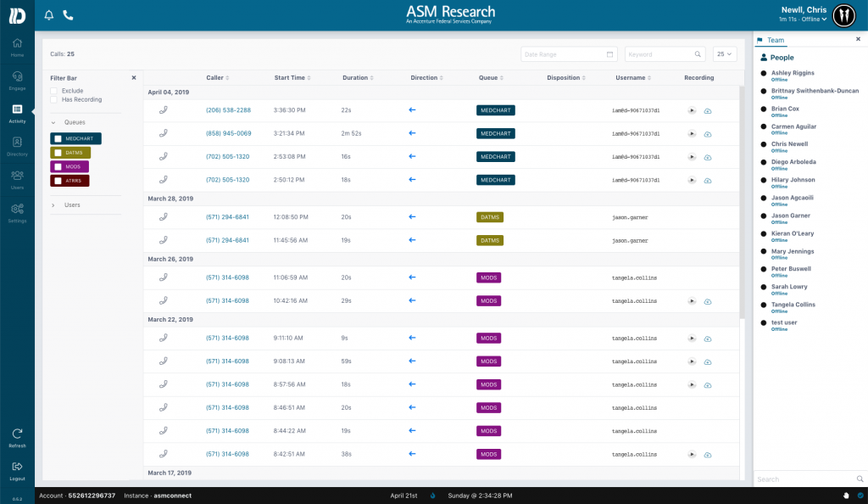Click the Date Range input field
This screenshot has height=504, width=868.
tap(569, 54)
